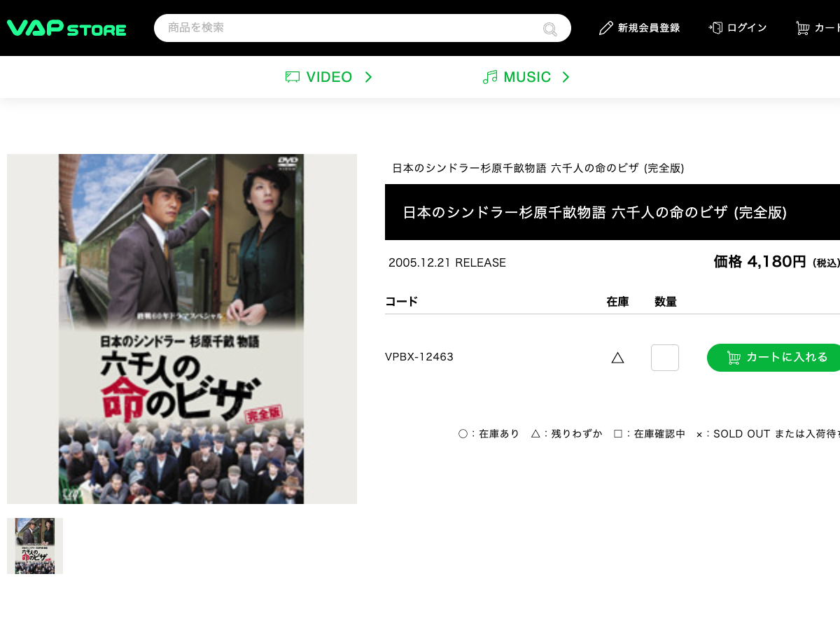This screenshot has width=840, height=630.
Task: Click the pencil icon for 新規会員登録
Action: point(606,28)
